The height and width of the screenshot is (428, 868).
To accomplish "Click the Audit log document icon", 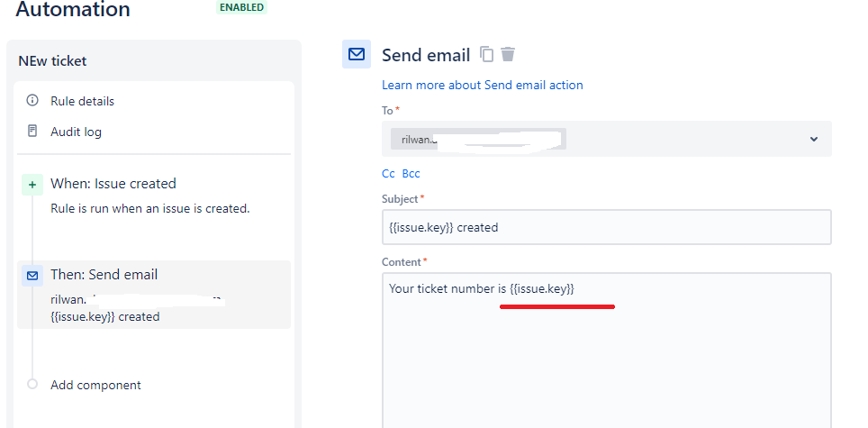I will (x=32, y=132).
